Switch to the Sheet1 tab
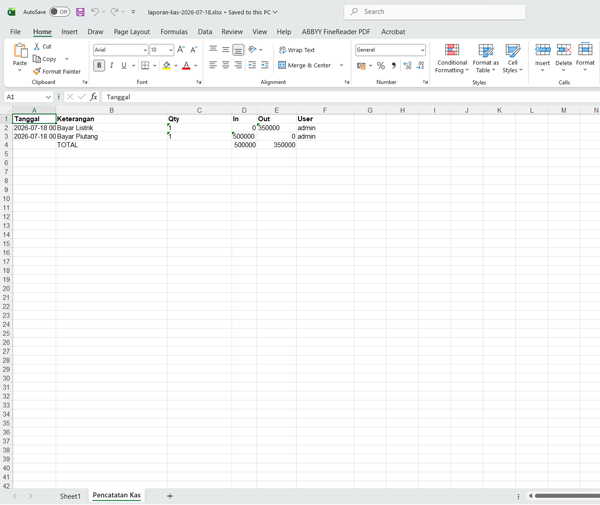Viewport: 600px width, 505px height. pyautogui.click(x=70, y=496)
